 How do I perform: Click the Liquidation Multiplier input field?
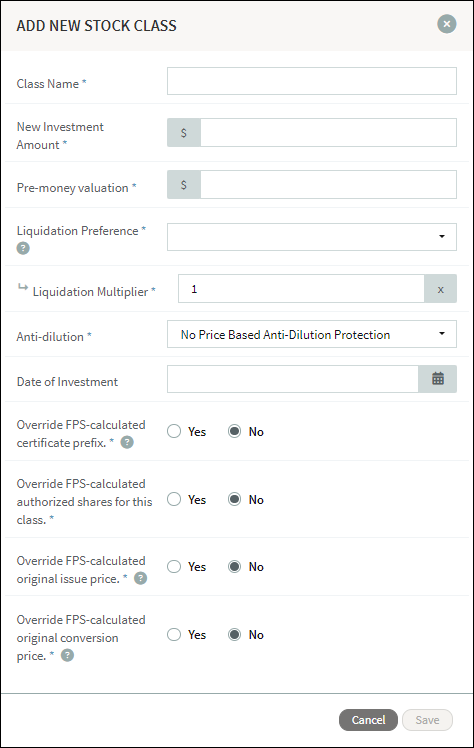pos(301,289)
